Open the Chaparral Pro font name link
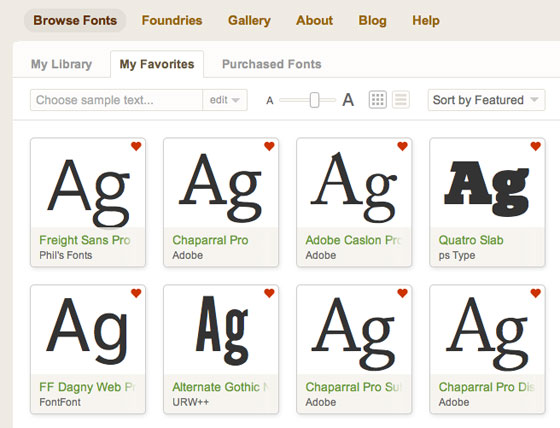The image size is (560, 428). [210, 240]
